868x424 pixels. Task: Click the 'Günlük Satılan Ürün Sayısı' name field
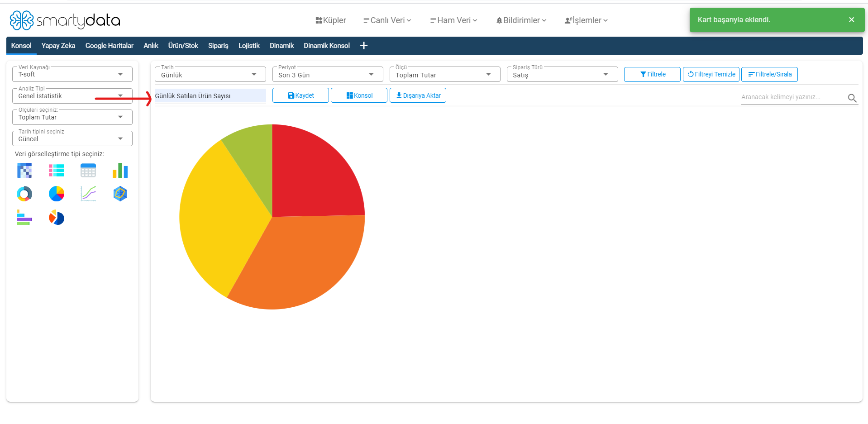(x=210, y=96)
